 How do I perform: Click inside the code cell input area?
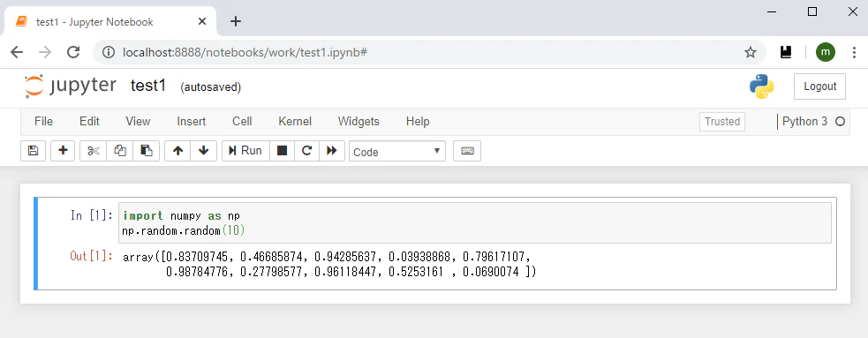475,223
